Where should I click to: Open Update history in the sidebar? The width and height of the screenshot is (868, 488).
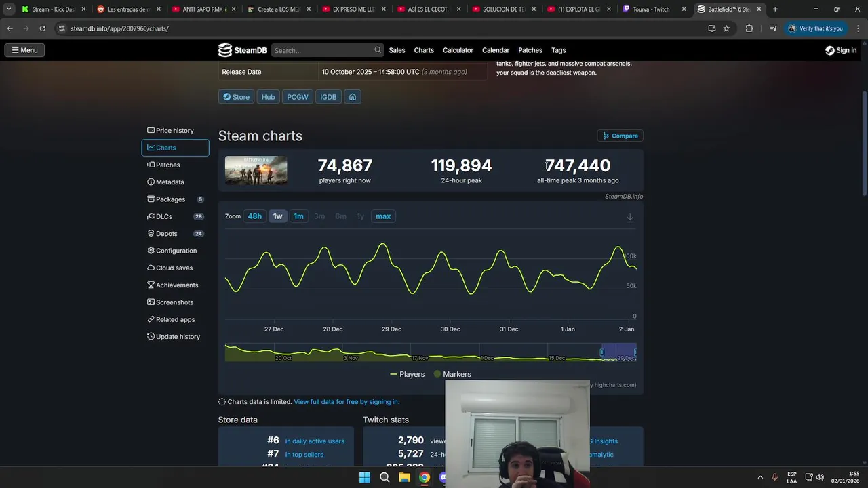tap(175, 337)
